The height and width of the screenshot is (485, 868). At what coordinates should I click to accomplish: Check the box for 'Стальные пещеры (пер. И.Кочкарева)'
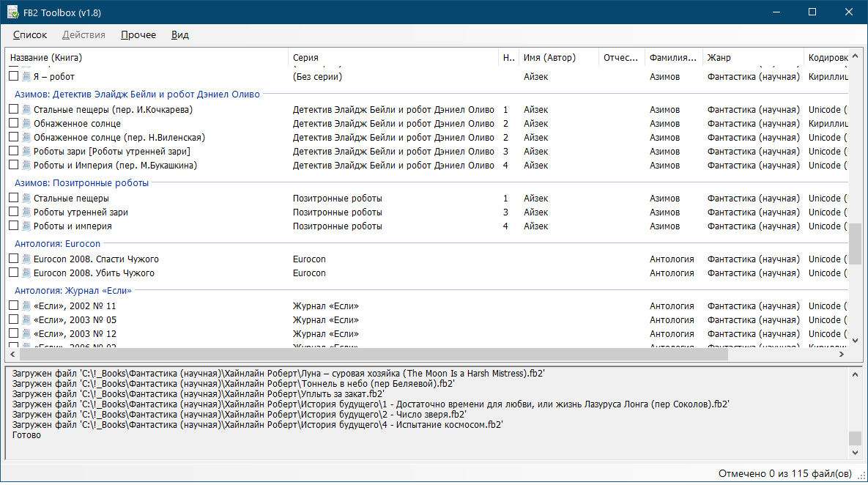tap(13, 110)
